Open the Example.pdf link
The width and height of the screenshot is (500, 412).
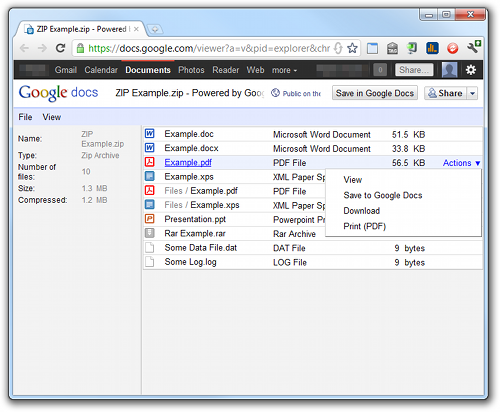188,162
